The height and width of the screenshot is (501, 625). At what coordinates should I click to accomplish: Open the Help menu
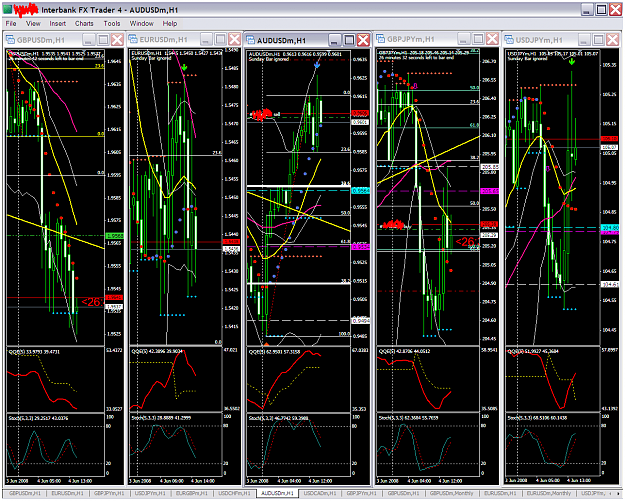pyautogui.click(x=170, y=24)
